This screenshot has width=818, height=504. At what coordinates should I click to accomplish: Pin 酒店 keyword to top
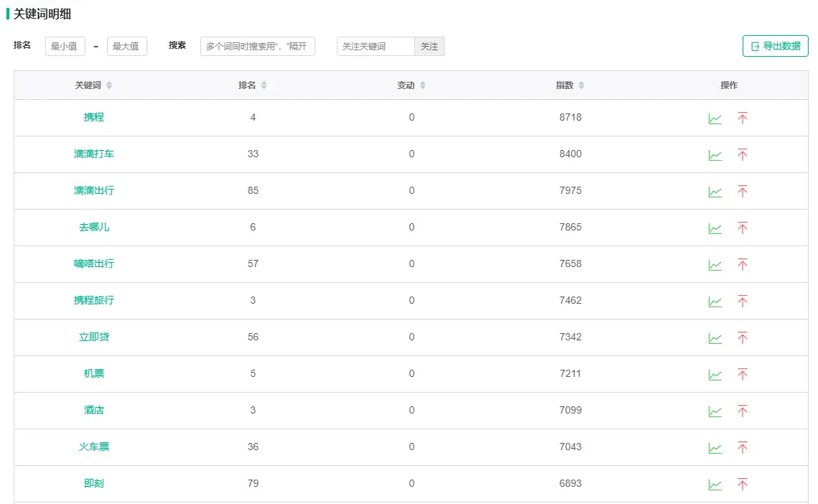tap(743, 411)
